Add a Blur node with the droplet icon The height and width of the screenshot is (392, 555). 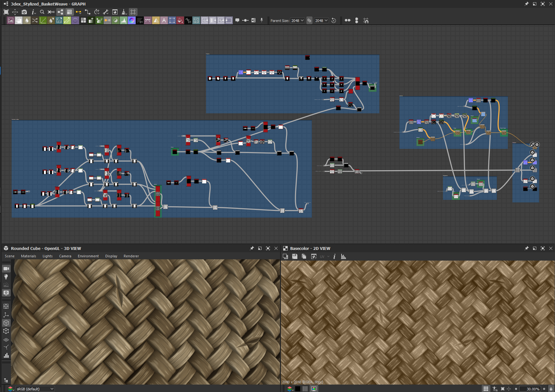pyautogui.click(x=27, y=21)
